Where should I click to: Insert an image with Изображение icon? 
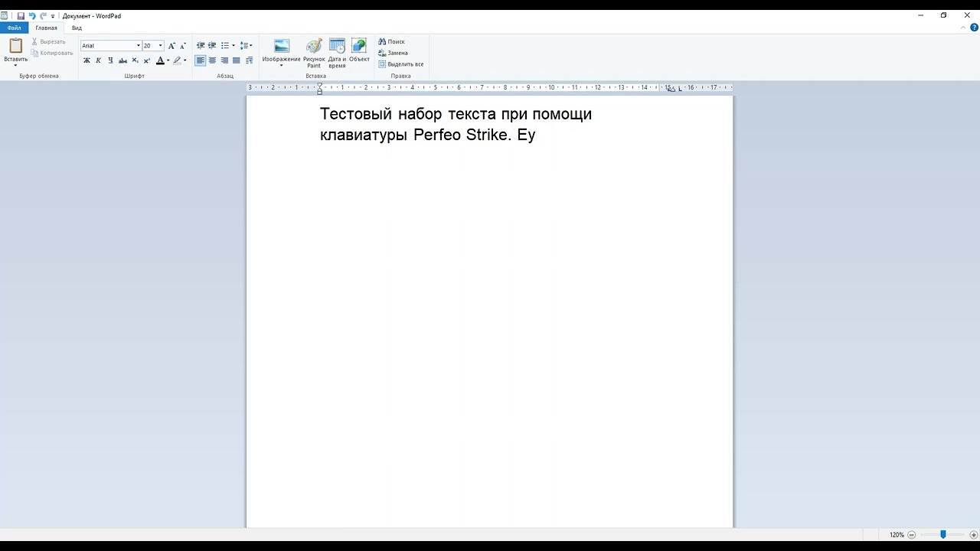tap(282, 46)
